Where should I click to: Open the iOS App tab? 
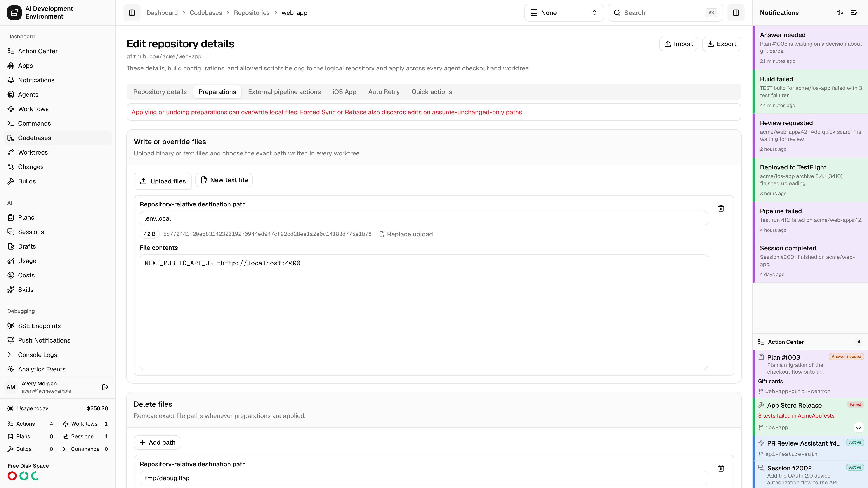[x=344, y=92]
